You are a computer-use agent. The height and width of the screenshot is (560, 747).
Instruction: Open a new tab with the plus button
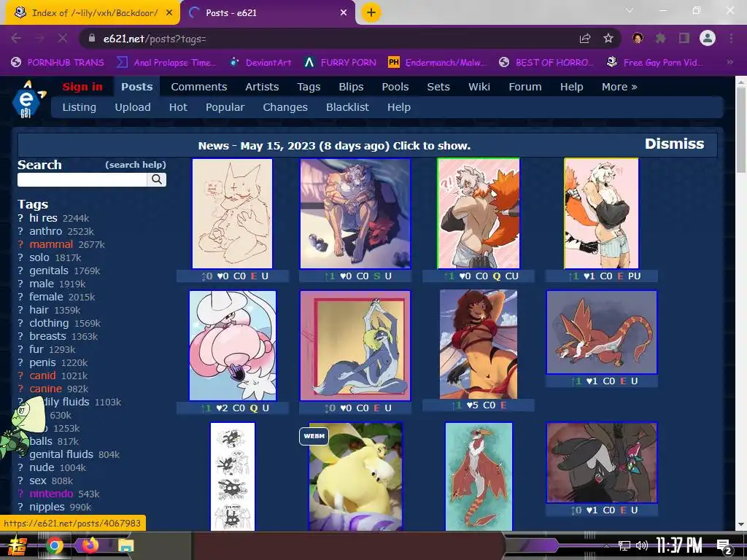click(x=371, y=12)
